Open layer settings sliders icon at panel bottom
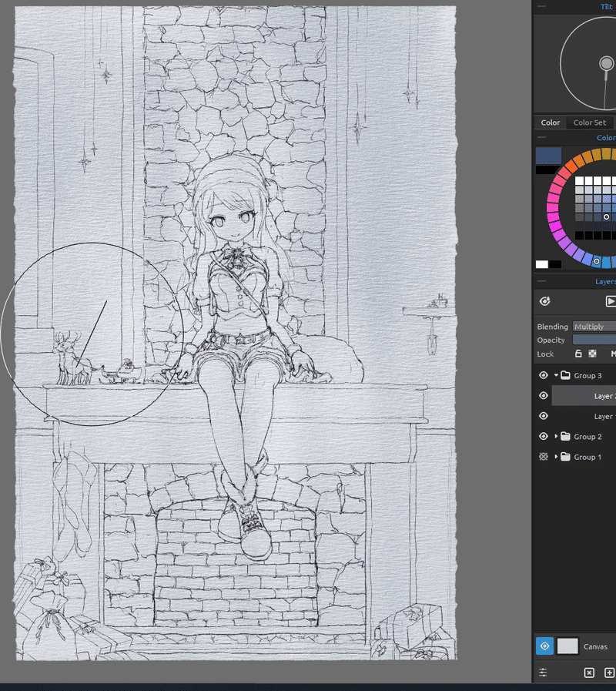Screen dimensions: 616x691 point(543,673)
